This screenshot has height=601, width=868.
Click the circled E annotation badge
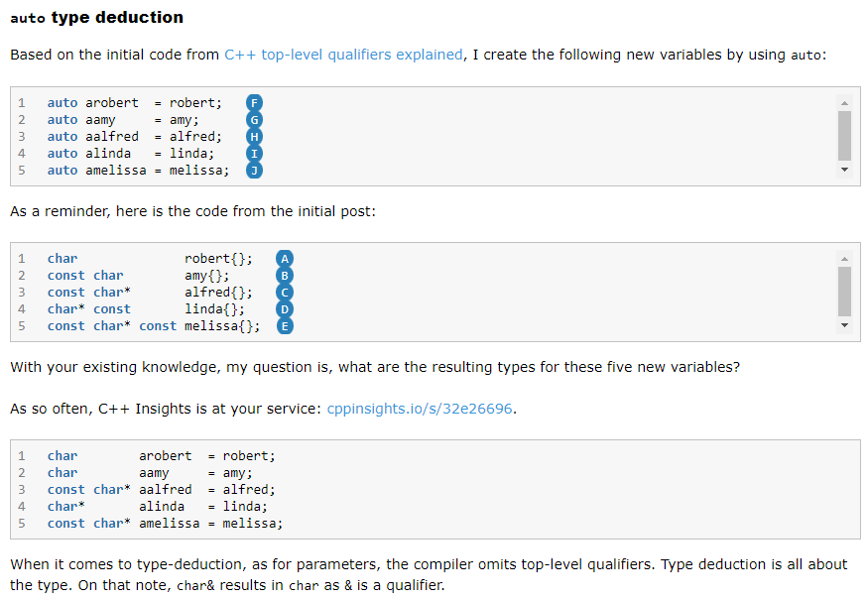pos(285,326)
